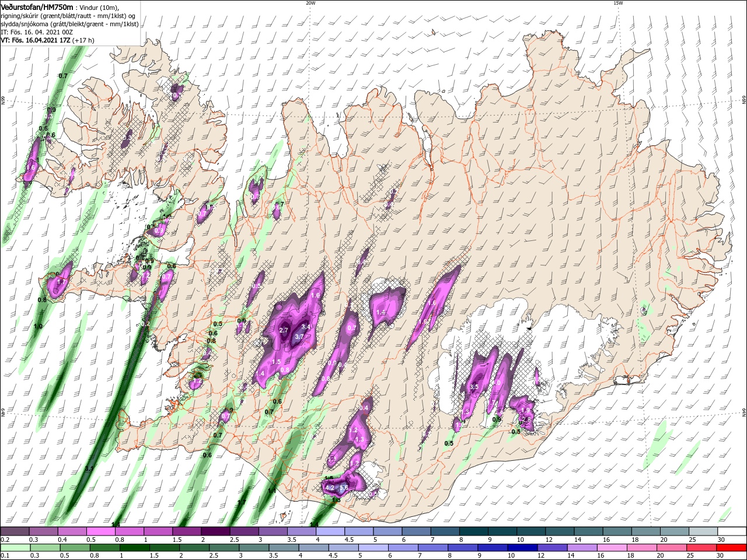Click the light lavender snow swatch, 4 to 4.5

click(x=329, y=531)
